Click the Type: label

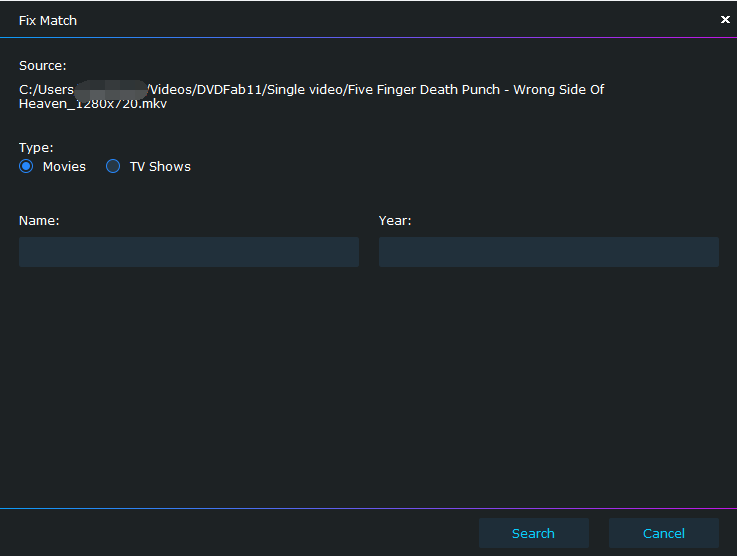(36, 148)
